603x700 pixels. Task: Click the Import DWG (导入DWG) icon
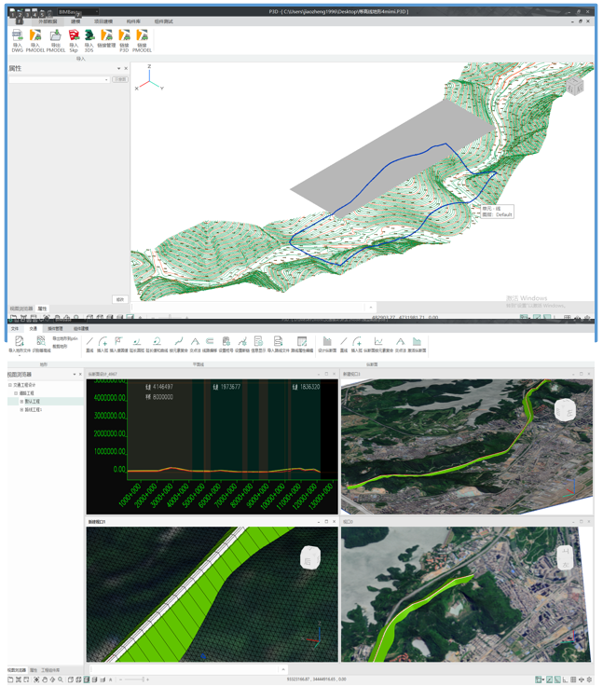(18, 40)
